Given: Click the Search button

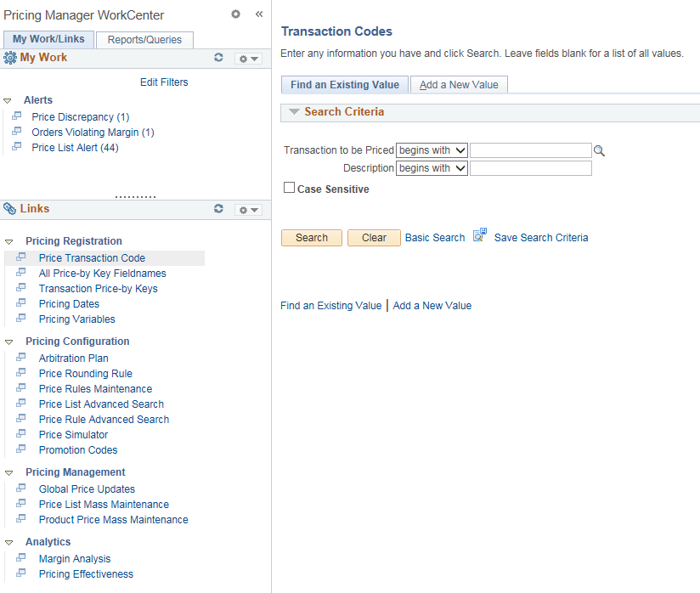Looking at the screenshot, I should [311, 238].
